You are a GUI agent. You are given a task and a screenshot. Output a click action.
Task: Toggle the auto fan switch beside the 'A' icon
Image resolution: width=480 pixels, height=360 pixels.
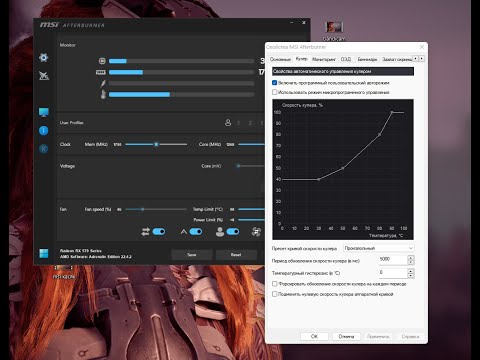pos(196,232)
